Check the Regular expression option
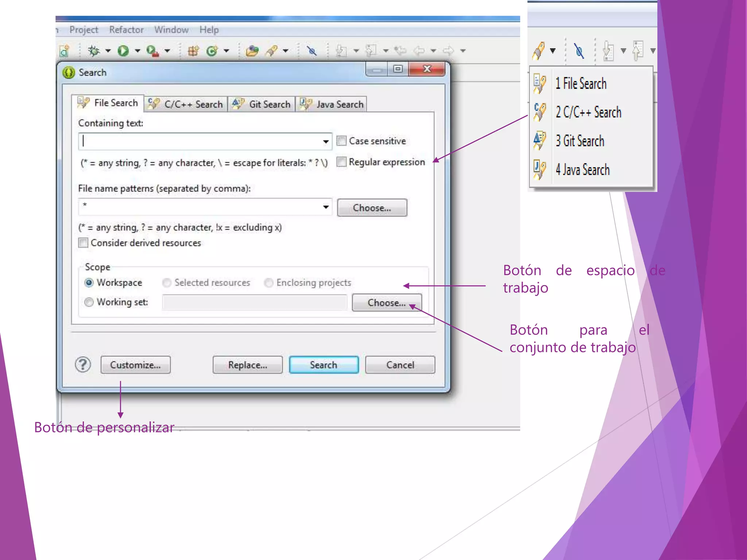 [341, 162]
